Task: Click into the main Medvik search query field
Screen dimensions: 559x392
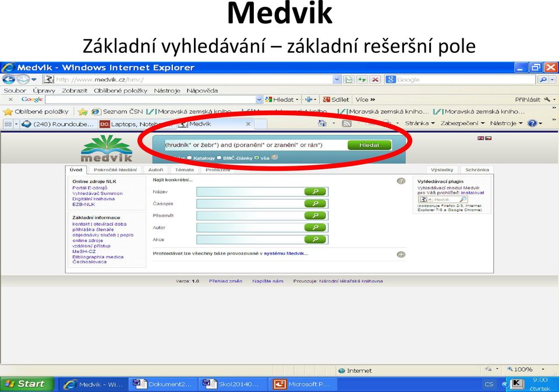Action: [x=255, y=145]
